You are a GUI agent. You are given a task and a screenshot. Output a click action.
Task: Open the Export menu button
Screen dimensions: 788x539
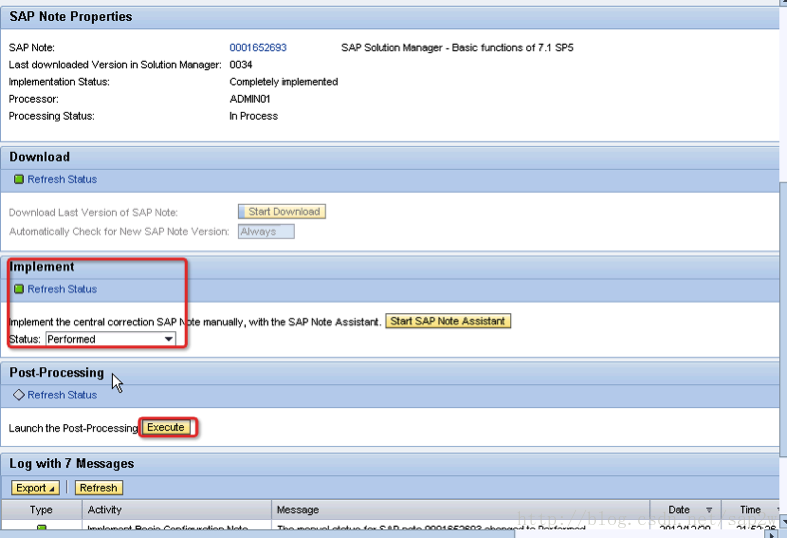pyautogui.click(x=35, y=488)
